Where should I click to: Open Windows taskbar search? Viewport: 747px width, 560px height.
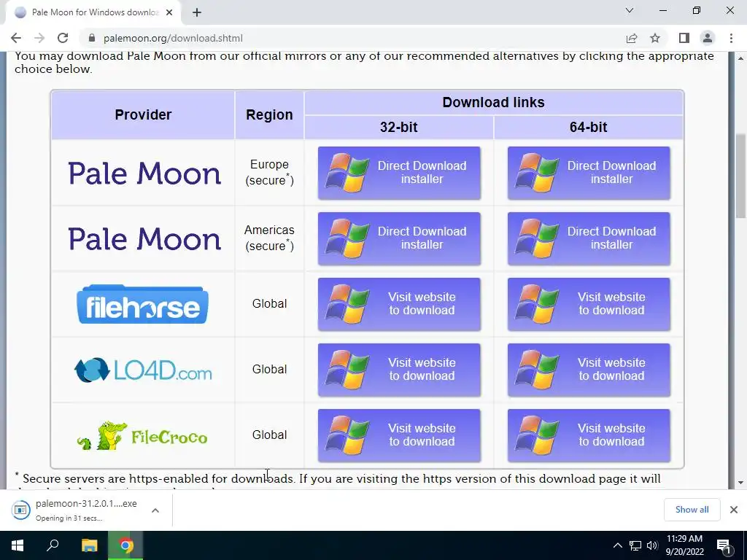point(53,545)
